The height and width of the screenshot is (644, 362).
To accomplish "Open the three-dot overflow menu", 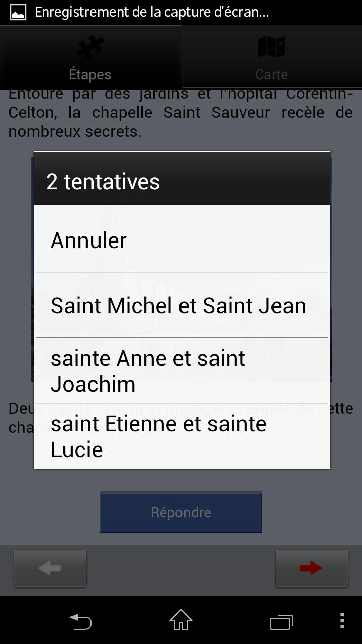I will coord(342,621).
